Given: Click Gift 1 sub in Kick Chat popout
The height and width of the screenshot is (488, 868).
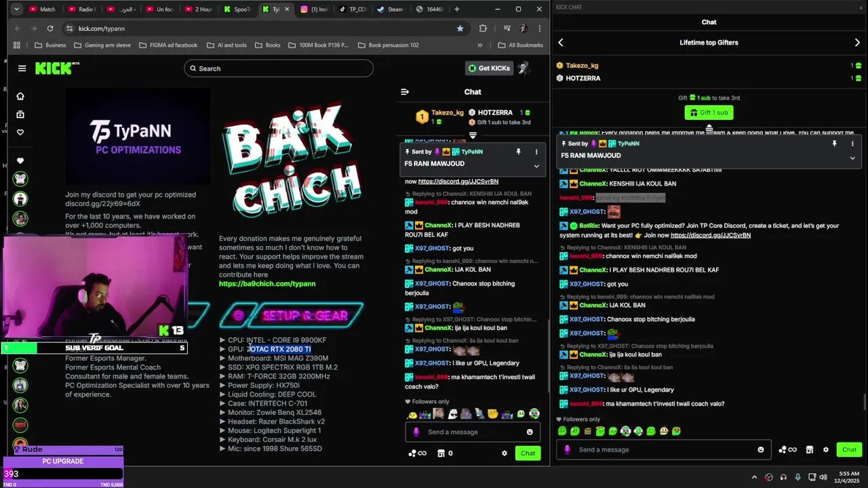Looking at the screenshot, I should pyautogui.click(x=709, y=113).
